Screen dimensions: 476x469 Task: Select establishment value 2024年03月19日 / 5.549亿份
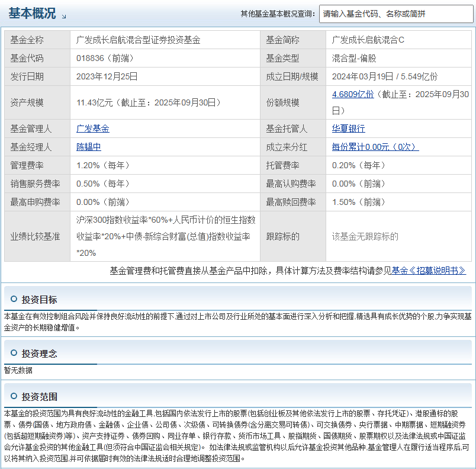[385, 76]
